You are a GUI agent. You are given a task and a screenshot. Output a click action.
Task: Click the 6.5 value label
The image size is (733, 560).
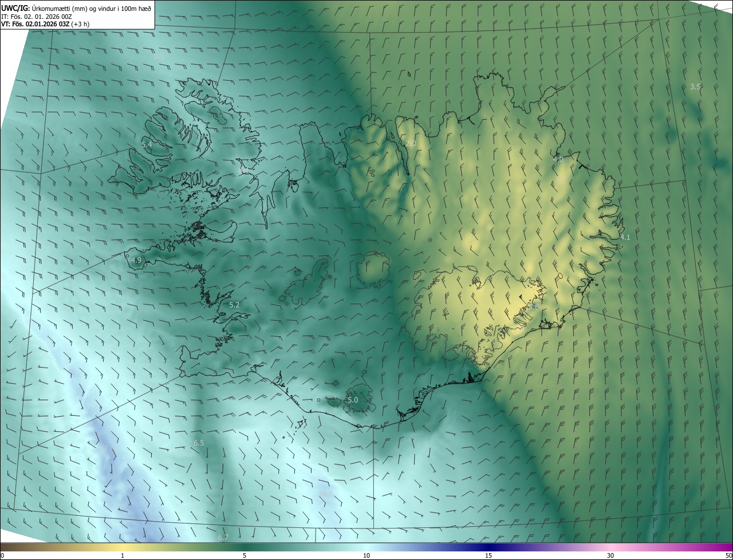[199, 443]
